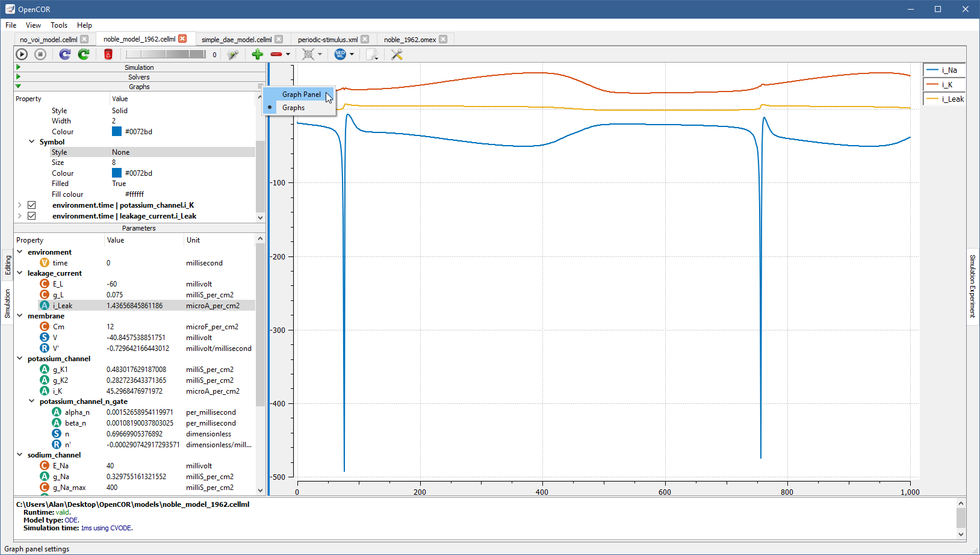Open the Tools menu
The height and width of the screenshot is (555, 980).
(x=59, y=25)
